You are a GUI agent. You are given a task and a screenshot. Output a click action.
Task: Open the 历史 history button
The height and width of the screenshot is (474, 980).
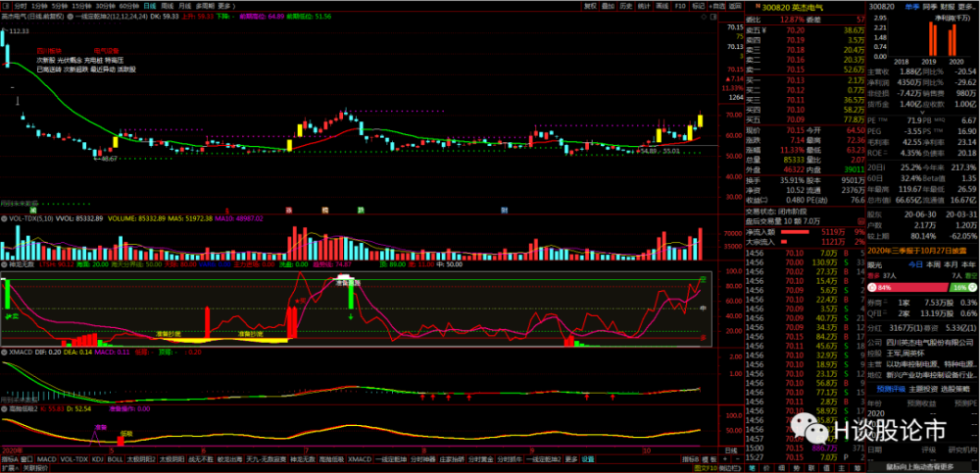click(625, 6)
